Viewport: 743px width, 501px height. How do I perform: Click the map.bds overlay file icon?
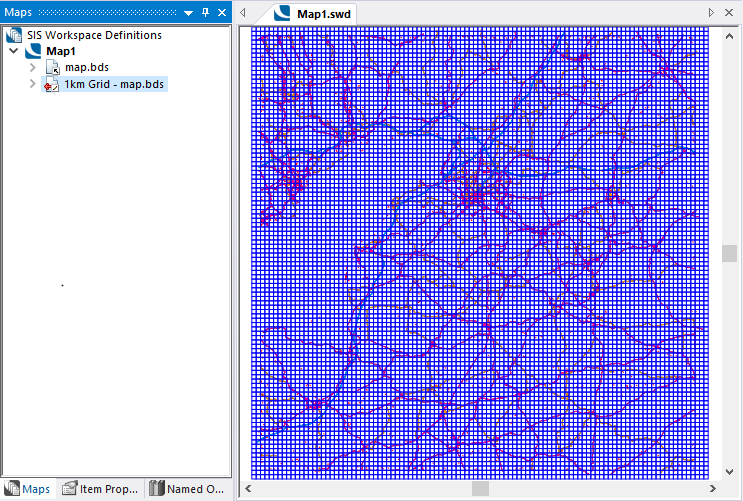tap(52, 68)
